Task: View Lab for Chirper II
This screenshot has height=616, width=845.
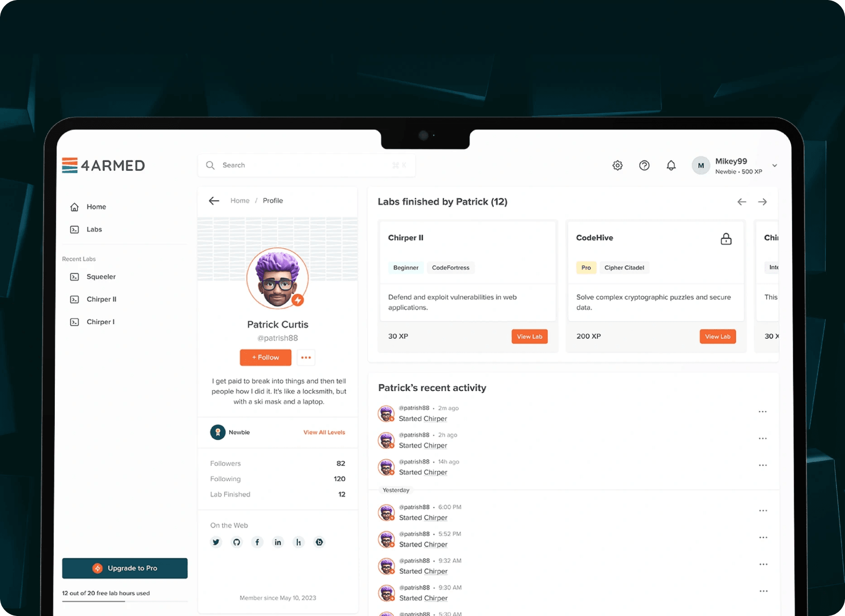Action: click(529, 337)
